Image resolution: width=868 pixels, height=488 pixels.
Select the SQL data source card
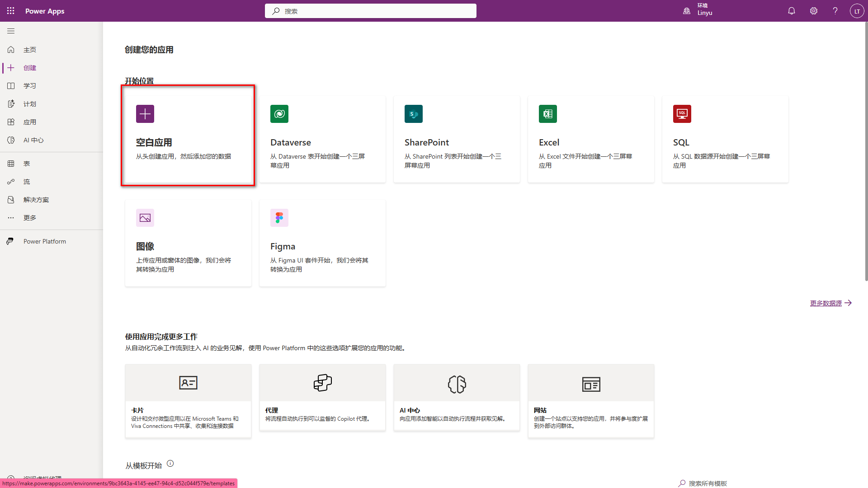[725, 139]
